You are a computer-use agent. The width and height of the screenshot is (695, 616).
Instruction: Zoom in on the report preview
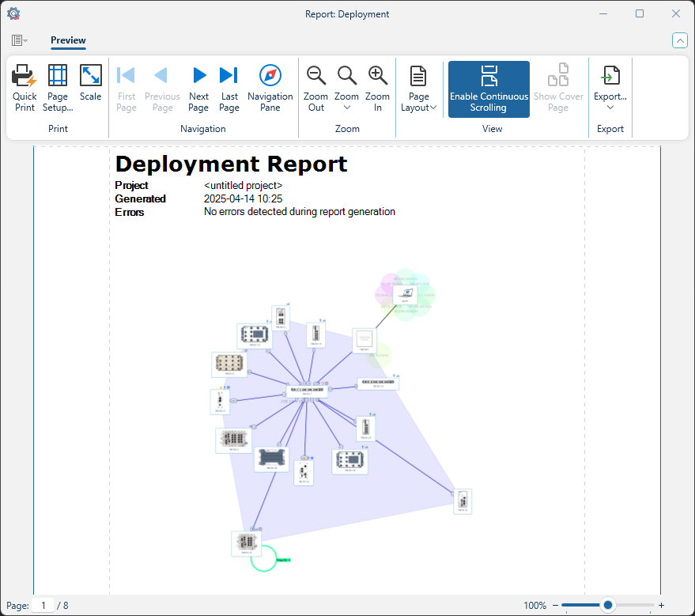click(377, 87)
